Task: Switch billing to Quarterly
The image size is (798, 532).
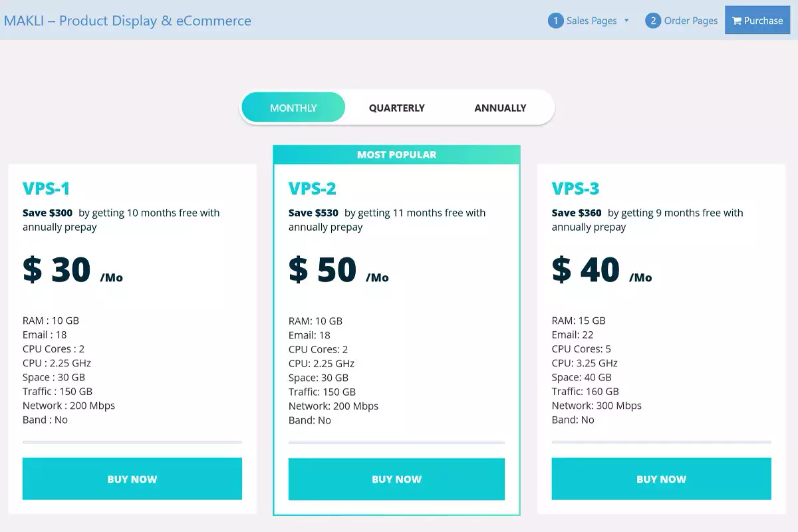Action: [397, 108]
